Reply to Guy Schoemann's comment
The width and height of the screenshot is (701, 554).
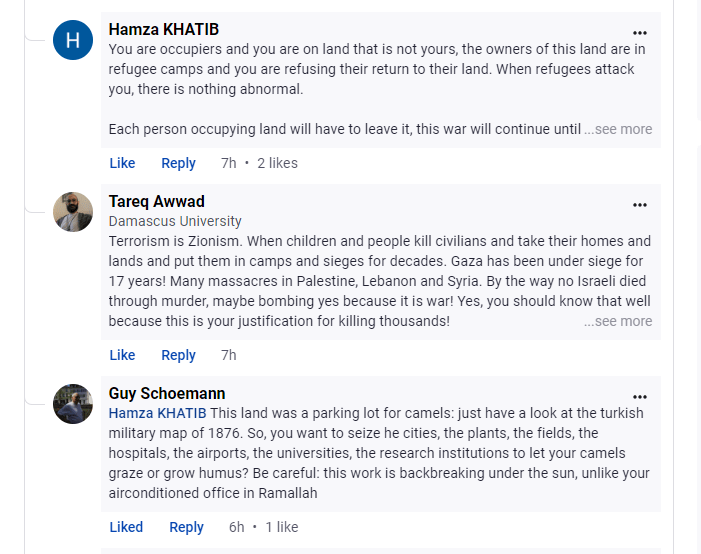pyautogui.click(x=186, y=527)
